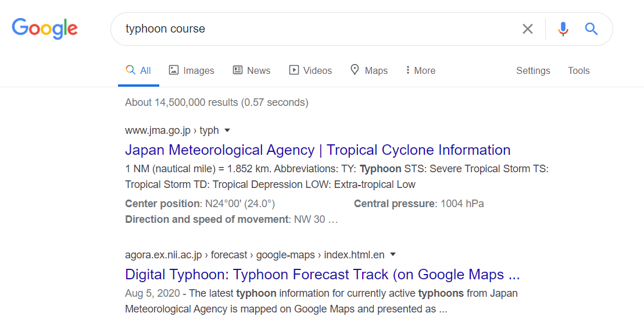Click the Google logo

(x=45, y=29)
